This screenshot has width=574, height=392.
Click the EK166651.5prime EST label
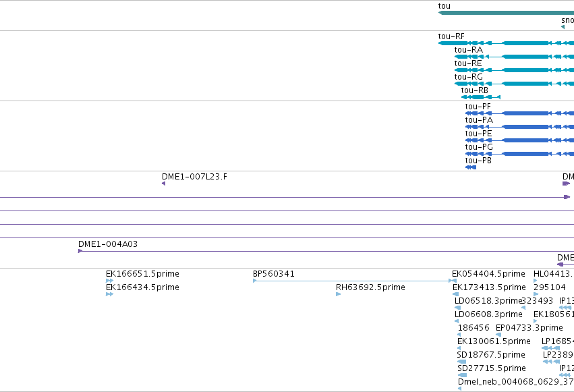(x=142, y=274)
